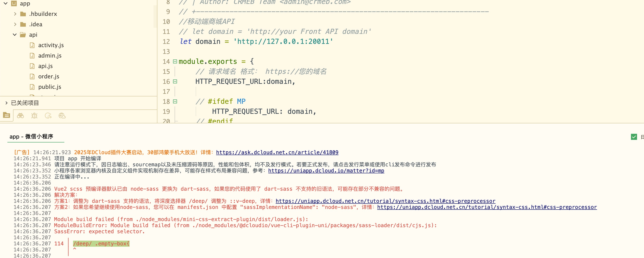644x258 pixels.
Task: Open the debug bug icon panel
Action: [34, 116]
